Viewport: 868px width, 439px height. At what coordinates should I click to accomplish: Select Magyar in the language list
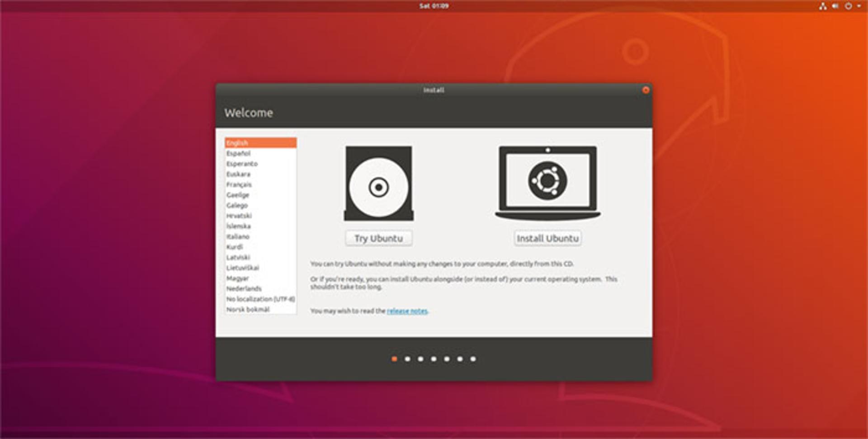260,278
